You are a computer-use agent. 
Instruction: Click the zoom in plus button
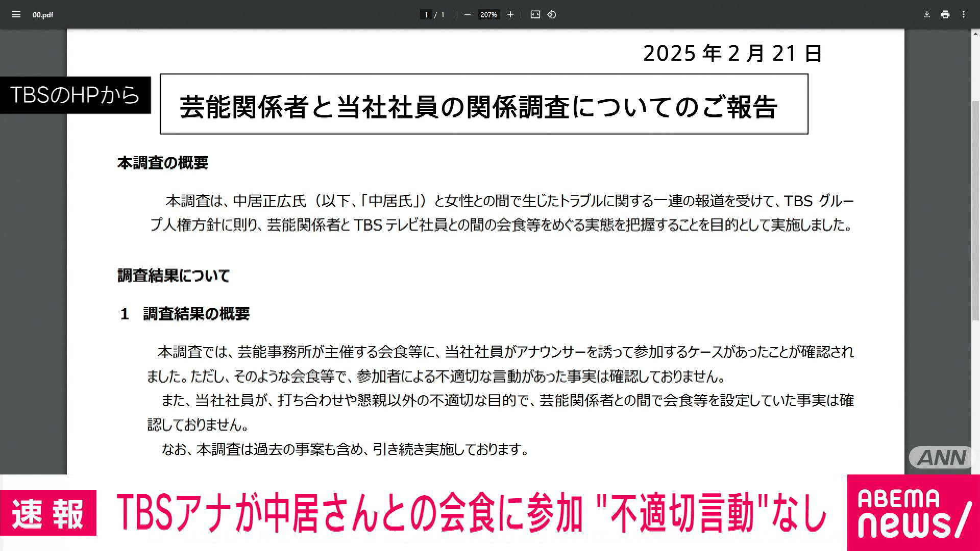pos(510,15)
